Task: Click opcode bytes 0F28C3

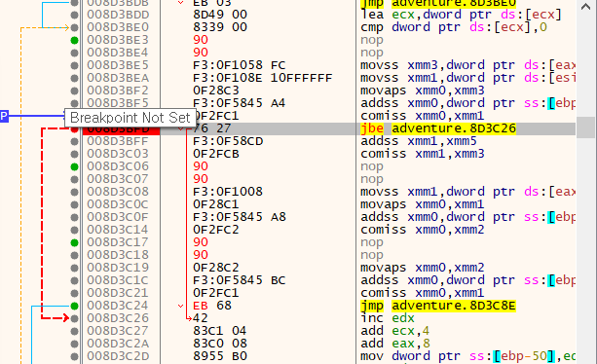Action: tap(216, 91)
